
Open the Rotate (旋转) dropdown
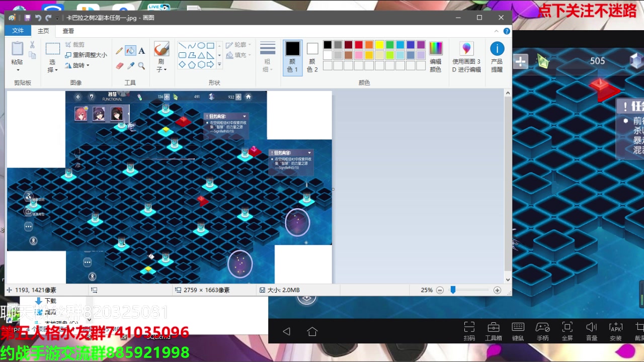[x=76, y=65]
